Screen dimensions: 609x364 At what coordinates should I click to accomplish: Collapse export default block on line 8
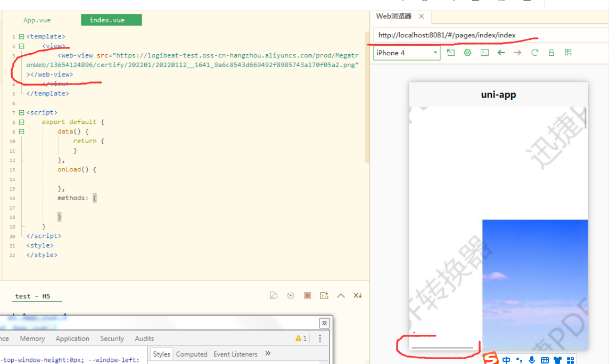point(22,122)
